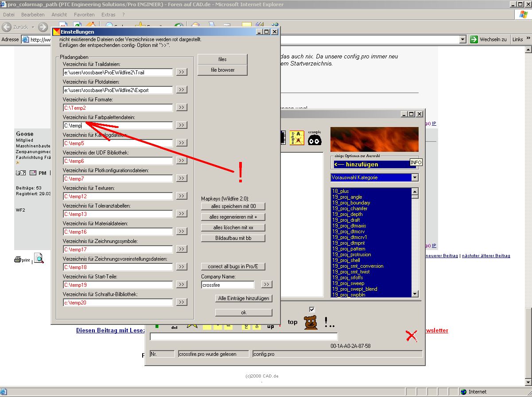Click the long empty text field below icons
Image resolution: width=532 pixels, height=397 pixels.
[x=244, y=337]
